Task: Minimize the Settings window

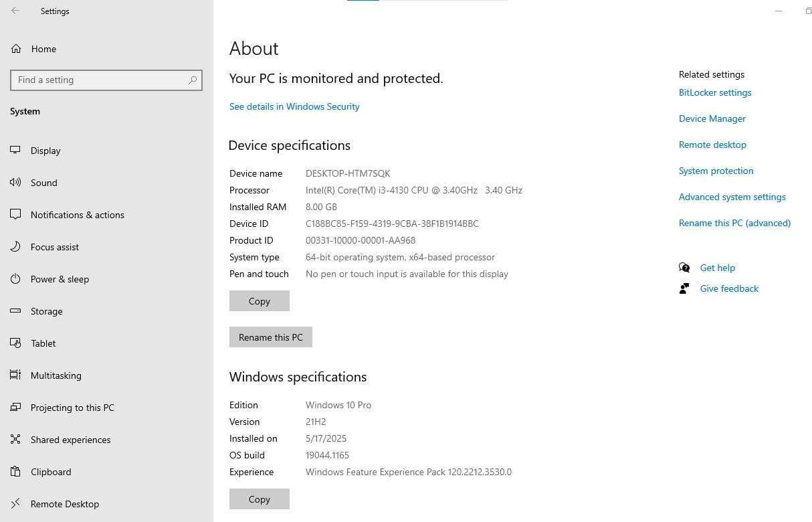Action: pyautogui.click(x=779, y=11)
